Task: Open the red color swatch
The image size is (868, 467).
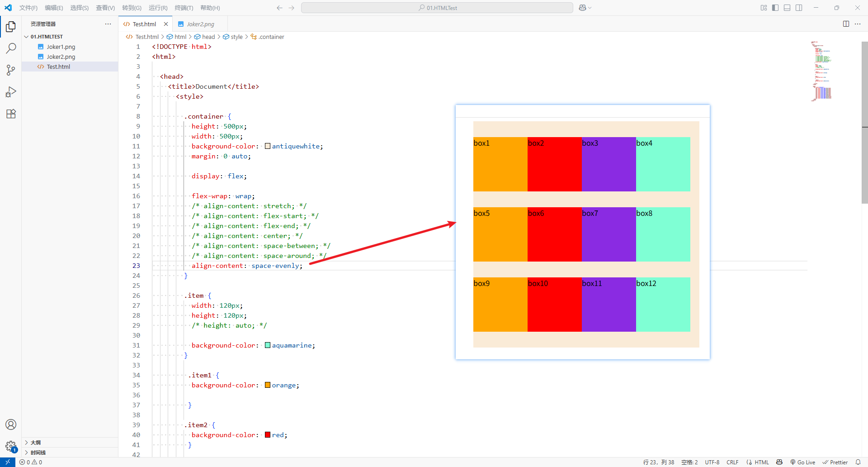Action: pyautogui.click(x=268, y=435)
